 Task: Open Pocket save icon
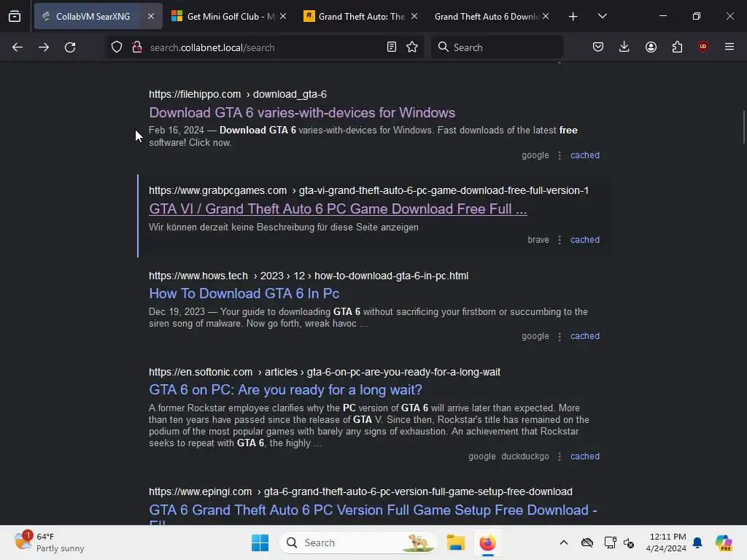tap(598, 47)
